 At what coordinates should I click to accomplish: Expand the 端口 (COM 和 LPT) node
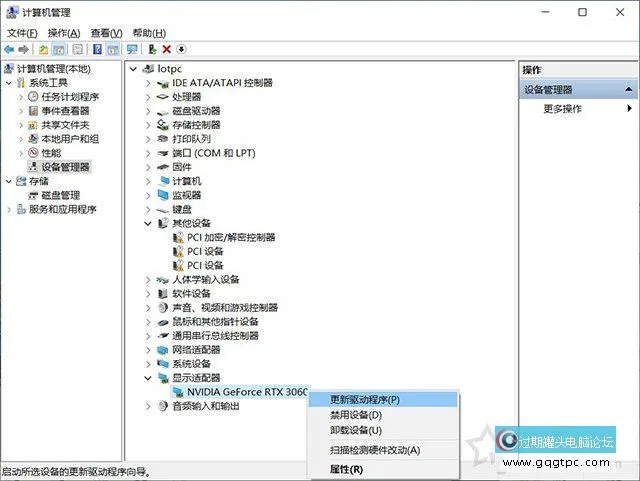coord(148,153)
